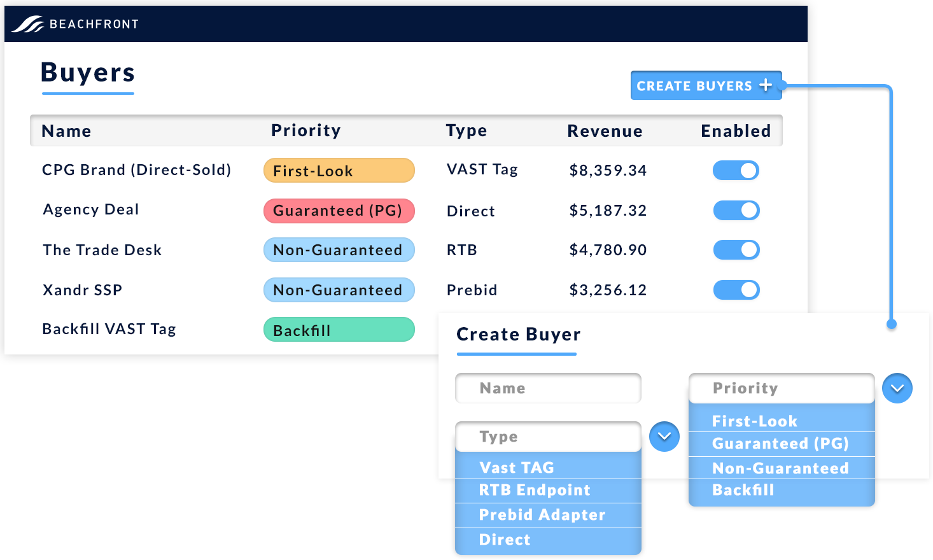Select RTB Endpoint in the Type list

548,490
